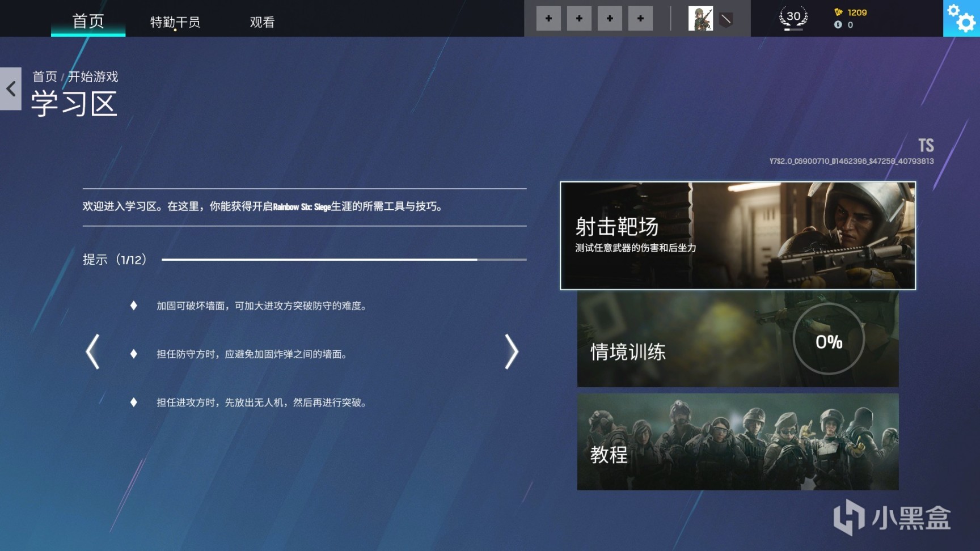Open the settings gear icon

point(961,18)
